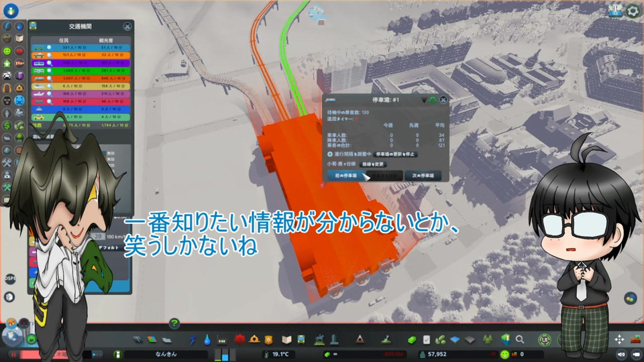Open the electricity info view icon
The image size is (644, 362).
(x=7, y=26)
